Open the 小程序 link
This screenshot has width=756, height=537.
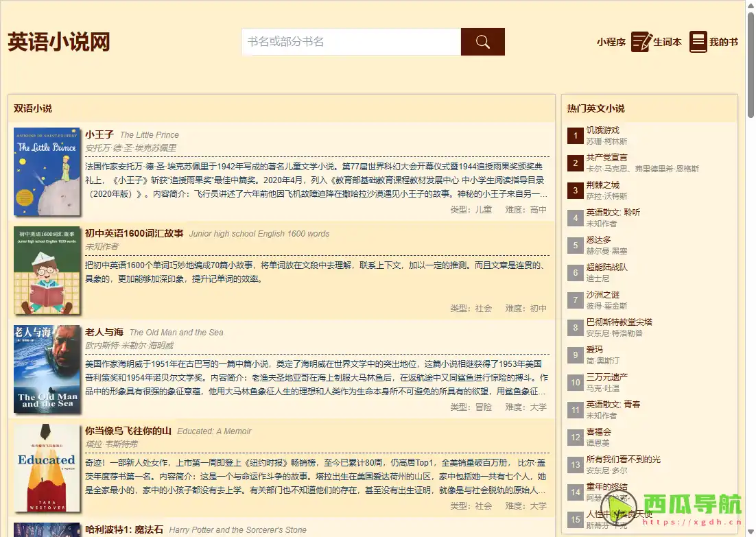click(x=611, y=42)
